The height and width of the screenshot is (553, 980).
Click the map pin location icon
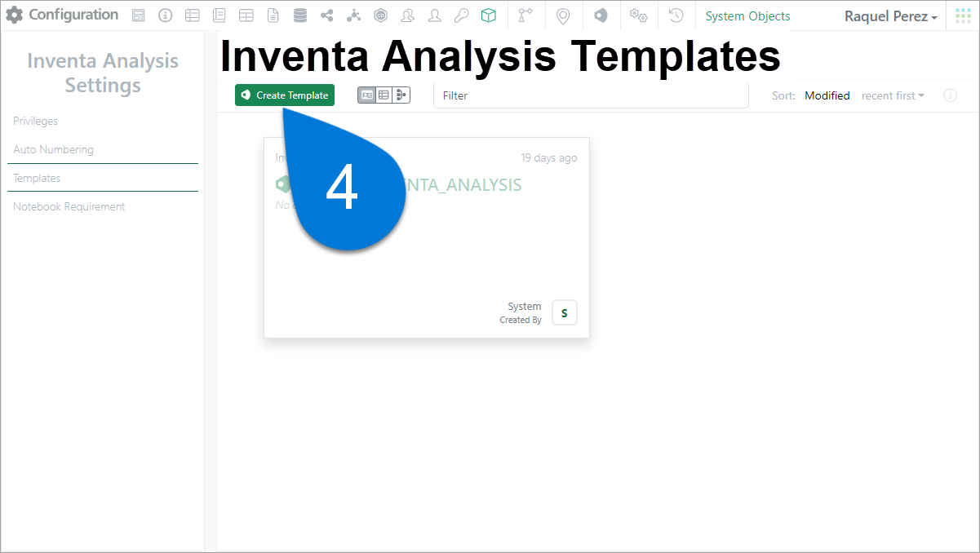tap(562, 15)
